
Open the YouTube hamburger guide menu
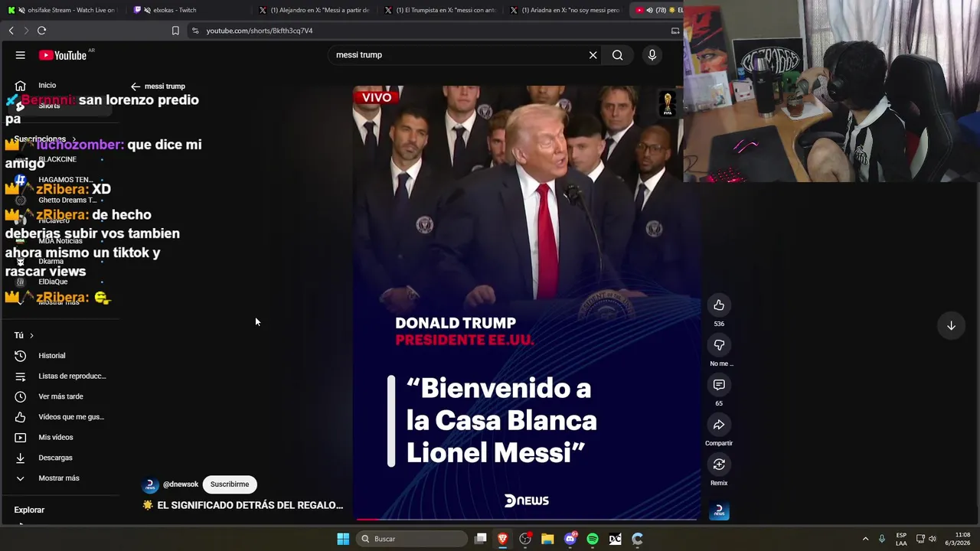(x=21, y=55)
